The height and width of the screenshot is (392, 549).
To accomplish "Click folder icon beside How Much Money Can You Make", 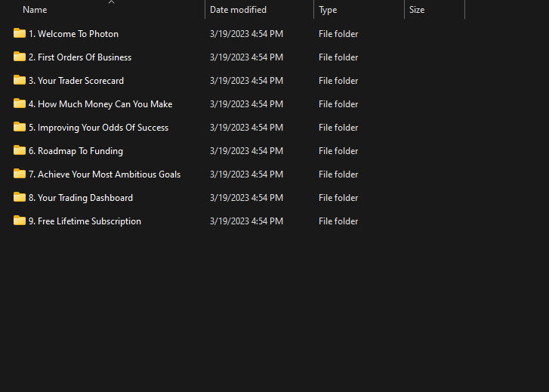I will [x=20, y=103].
